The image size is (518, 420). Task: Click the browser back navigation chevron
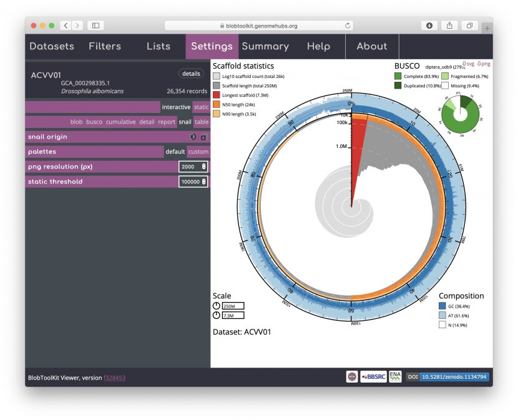pos(65,26)
